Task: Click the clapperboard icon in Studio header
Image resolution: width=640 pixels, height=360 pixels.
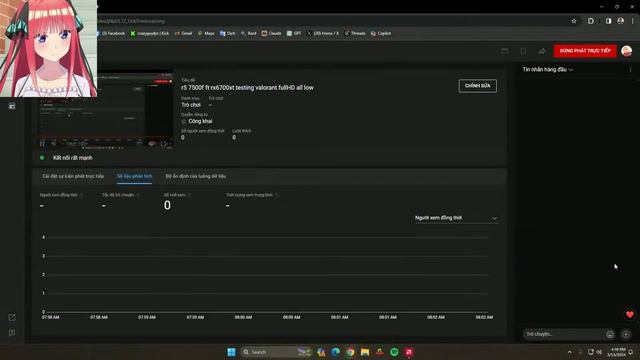Action: [x=504, y=51]
